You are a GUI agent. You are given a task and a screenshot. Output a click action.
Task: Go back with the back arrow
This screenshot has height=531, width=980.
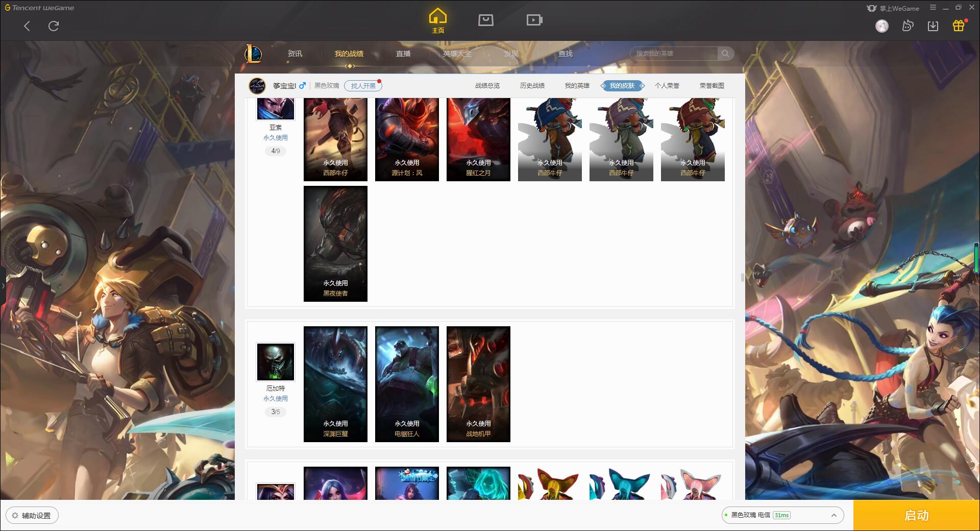click(x=27, y=26)
